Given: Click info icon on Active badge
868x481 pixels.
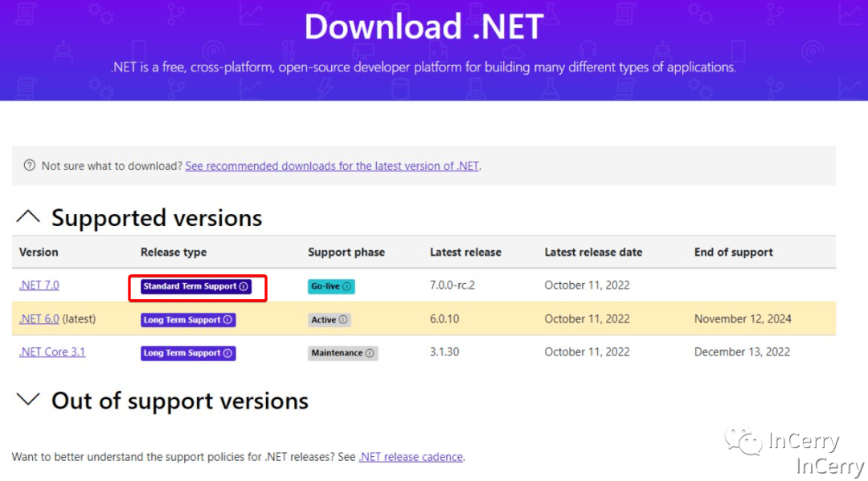Looking at the screenshot, I should tap(343, 319).
